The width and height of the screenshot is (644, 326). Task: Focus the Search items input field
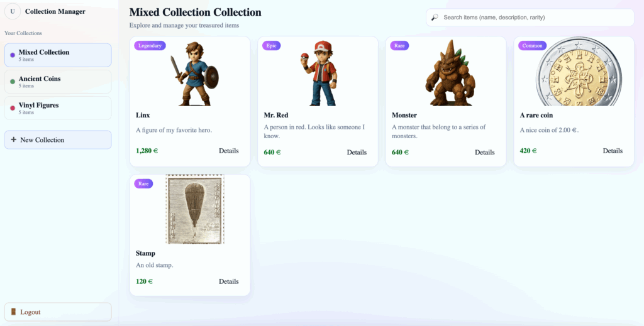tap(535, 18)
